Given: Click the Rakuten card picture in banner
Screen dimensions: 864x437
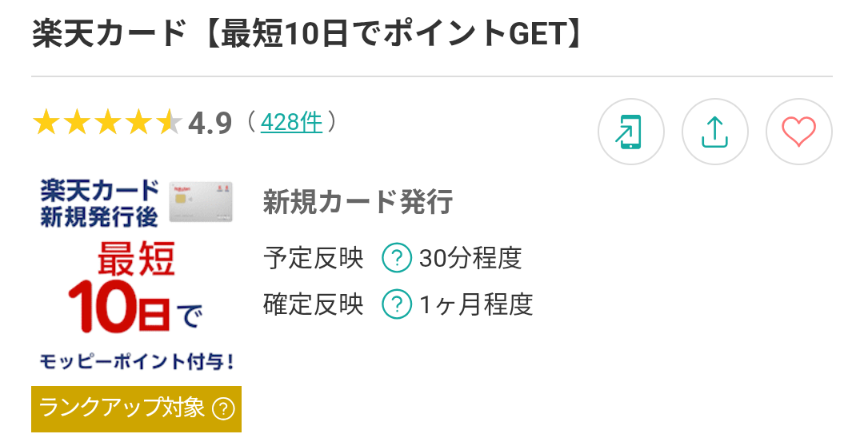Looking at the screenshot, I should tap(201, 202).
